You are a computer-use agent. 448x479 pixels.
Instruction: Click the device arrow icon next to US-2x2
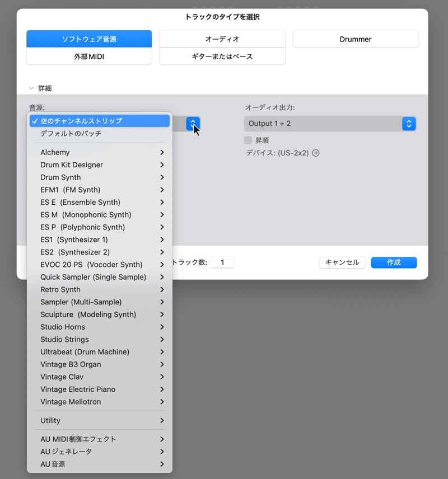pos(316,153)
